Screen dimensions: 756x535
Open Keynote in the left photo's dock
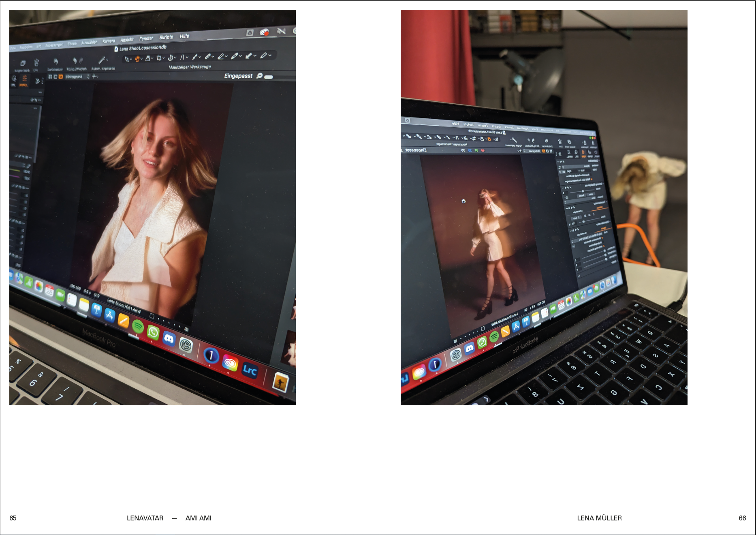coord(96,310)
